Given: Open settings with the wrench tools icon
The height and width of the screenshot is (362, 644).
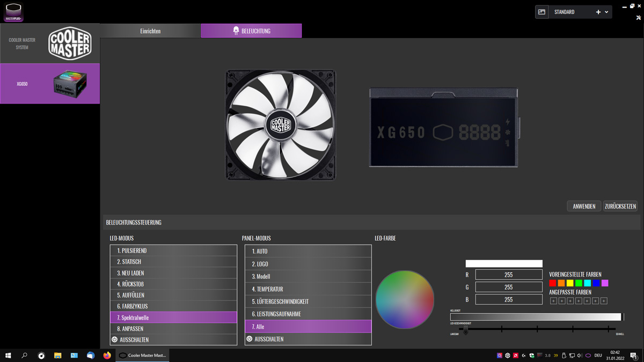Looking at the screenshot, I should tap(639, 18).
